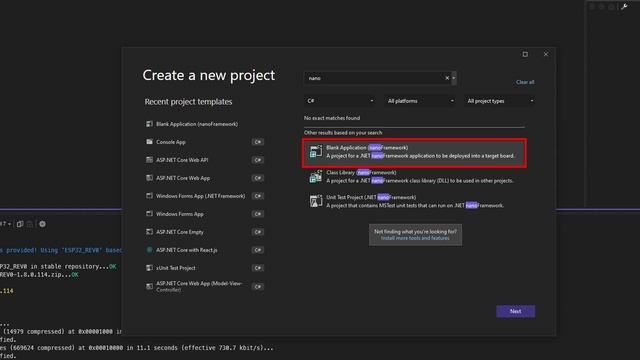Click the Console App template icon

tap(149, 142)
